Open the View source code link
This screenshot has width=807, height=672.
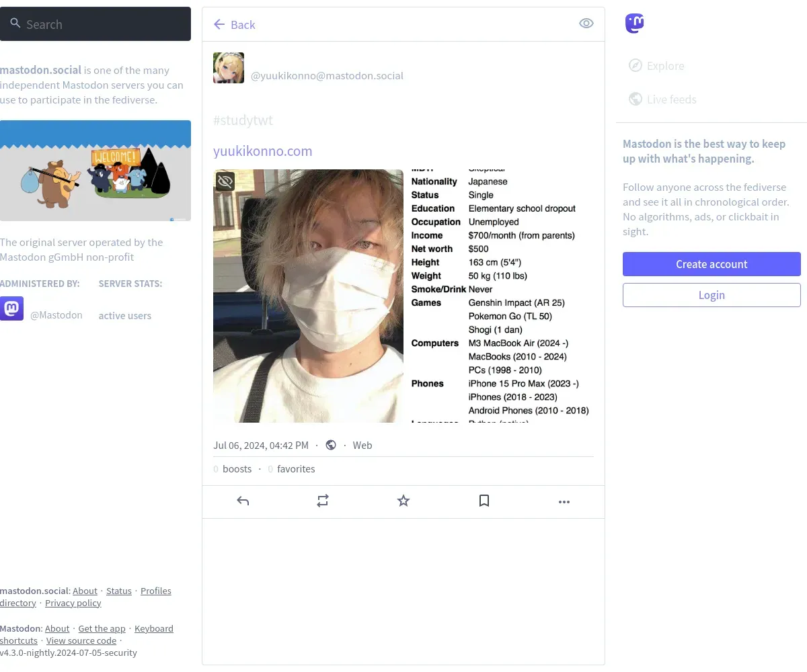pyautogui.click(x=81, y=640)
